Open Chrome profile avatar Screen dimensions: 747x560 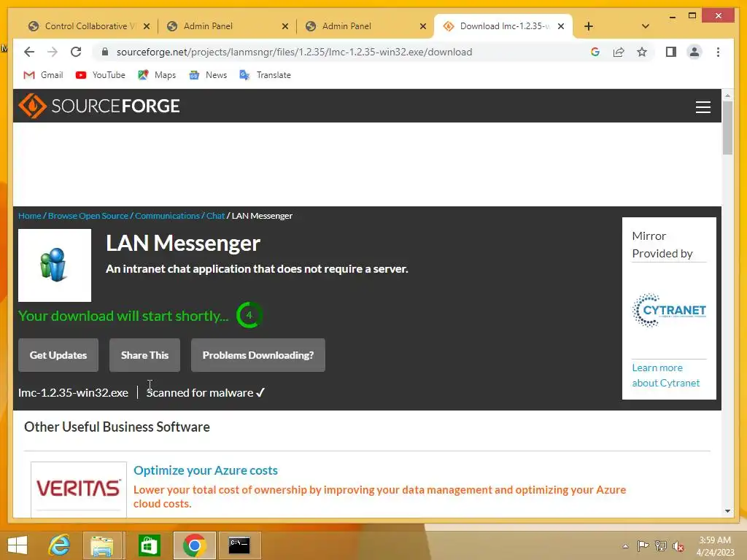(x=694, y=52)
